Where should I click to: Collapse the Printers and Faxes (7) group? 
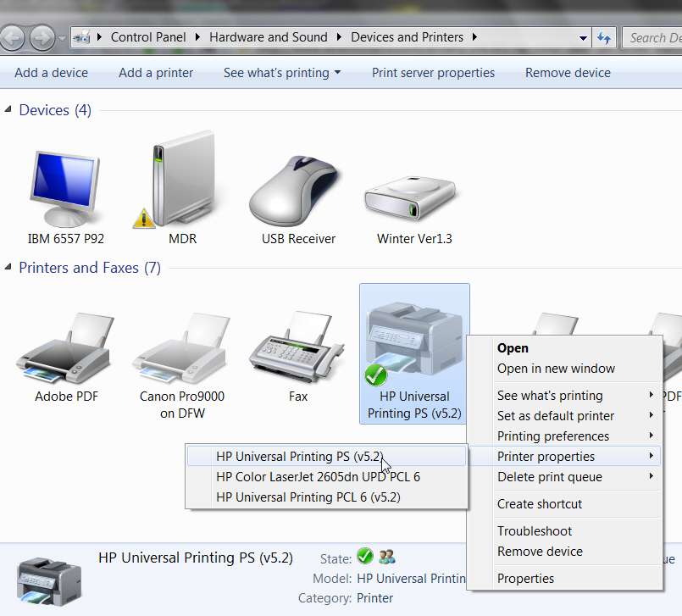pos(8,267)
